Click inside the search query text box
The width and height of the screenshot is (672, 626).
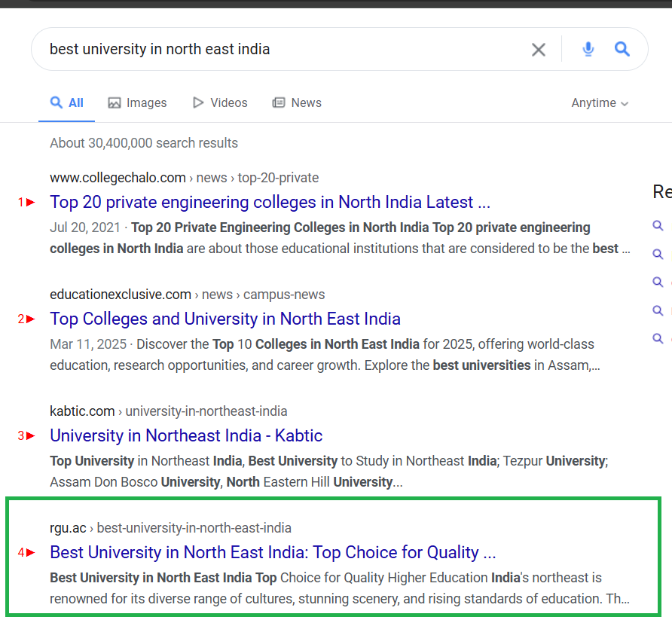pyautogui.click(x=279, y=50)
